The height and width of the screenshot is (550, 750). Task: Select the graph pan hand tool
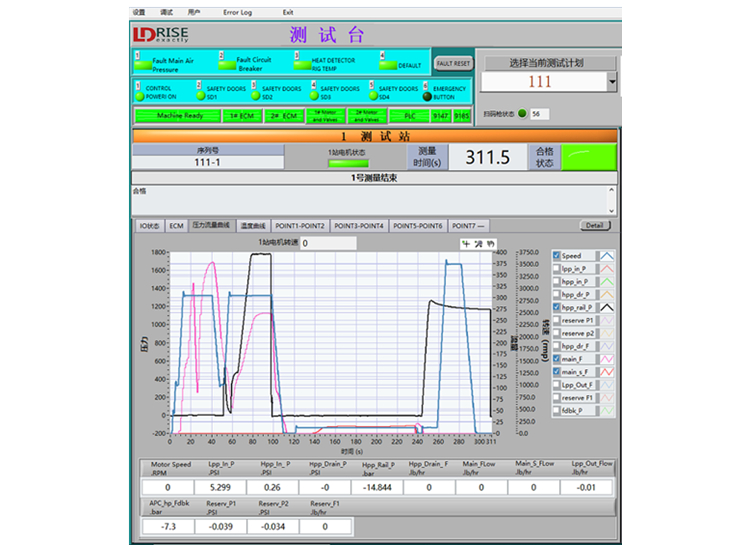click(490, 244)
